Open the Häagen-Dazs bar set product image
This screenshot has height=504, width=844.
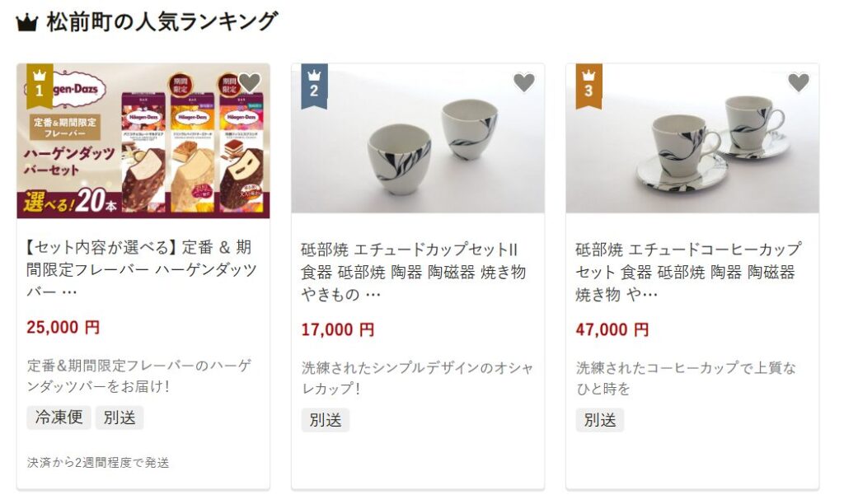pos(143,141)
